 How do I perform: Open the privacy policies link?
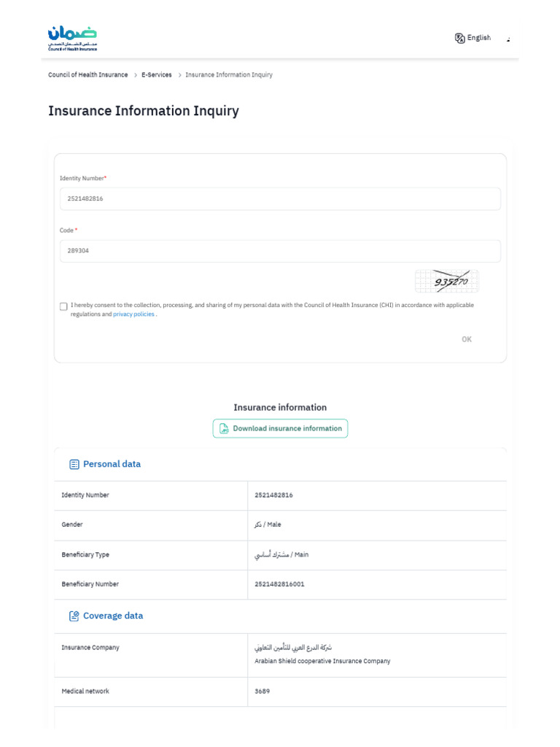pos(134,314)
